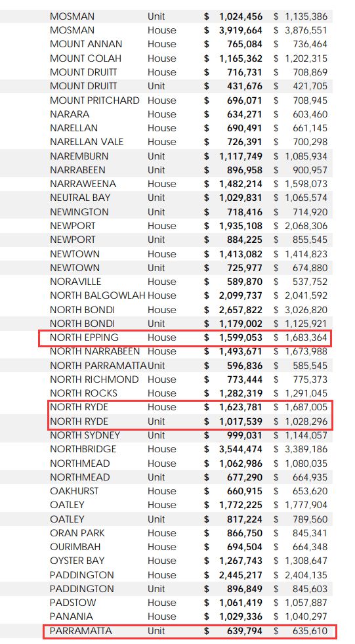The image size is (355, 644).
Task: Click the value 1,308,647
Action: (306, 561)
